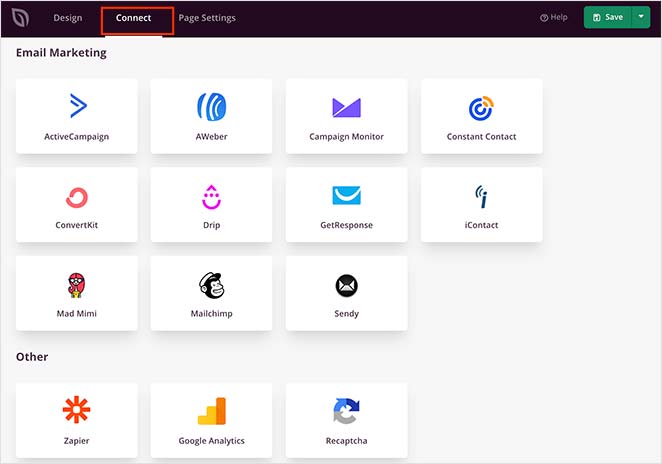Open the Page Settings tab
Viewport: 662px width, 464px height.
click(207, 18)
